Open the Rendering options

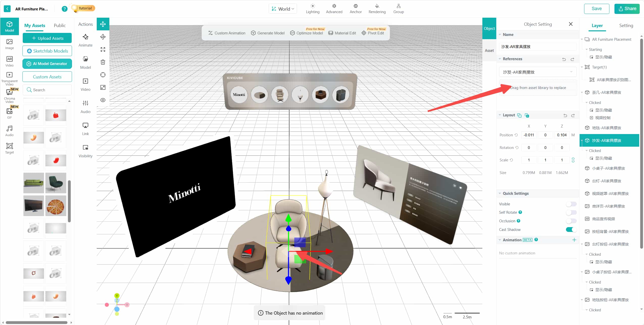tap(377, 9)
